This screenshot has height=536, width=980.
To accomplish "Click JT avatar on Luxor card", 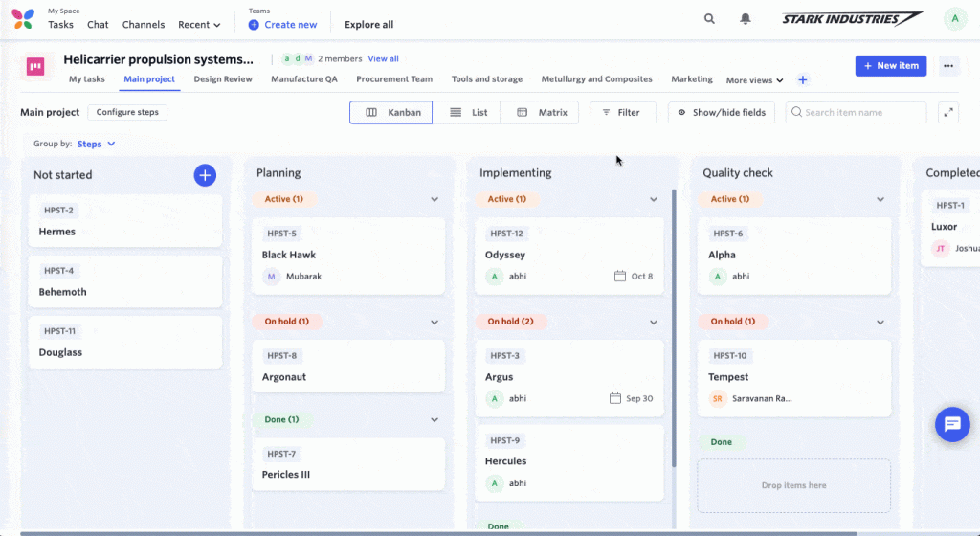I will [941, 248].
